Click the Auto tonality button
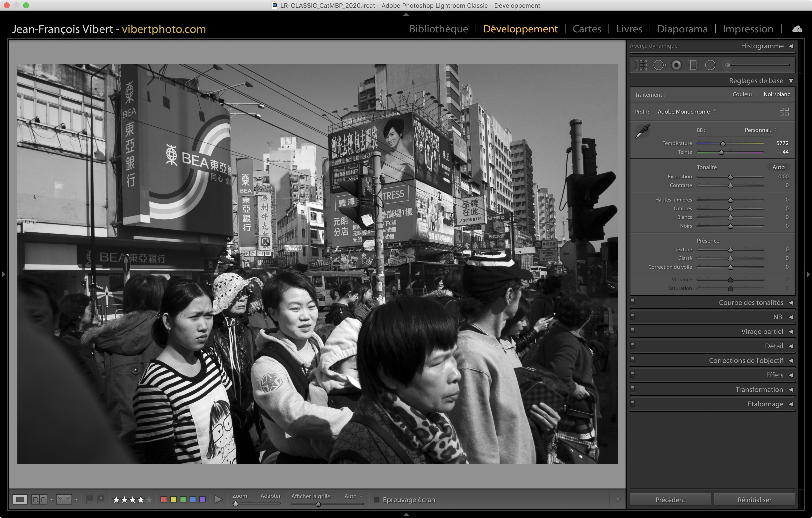The height and width of the screenshot is (518, 812). pyautogui.click(x=778, y=167)
